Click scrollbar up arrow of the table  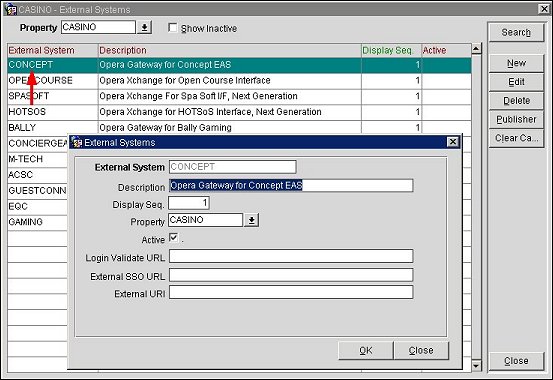click(x=476, y=49)
